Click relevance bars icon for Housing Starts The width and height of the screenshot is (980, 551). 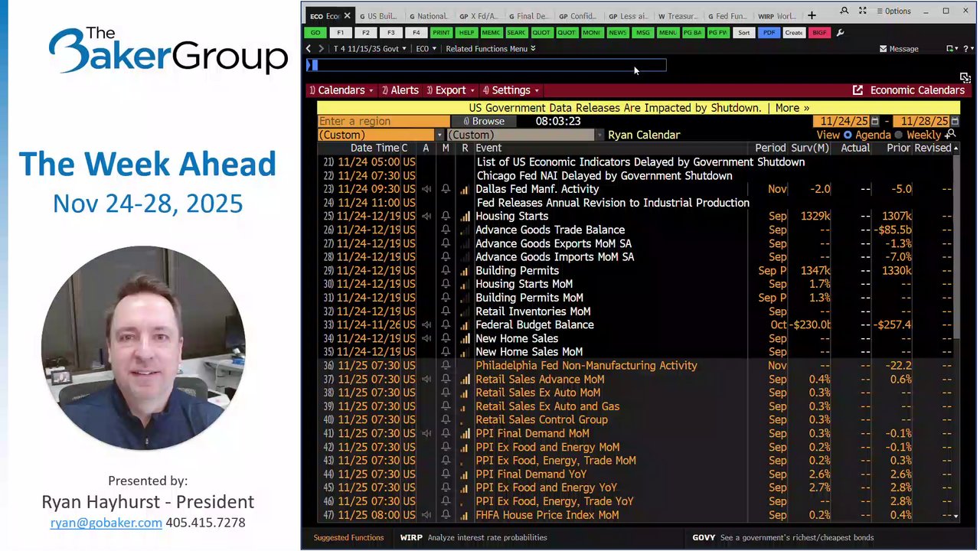[x=465, y=217]
